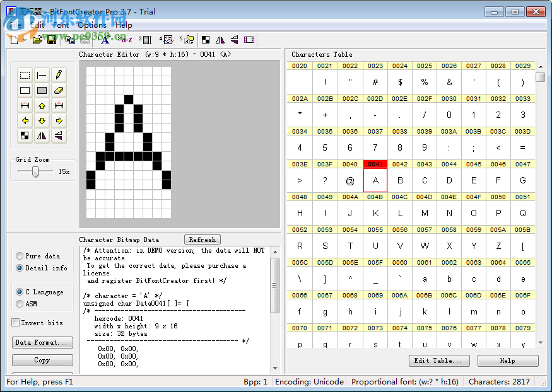Select the Pure data radio button
552x392 pixels.
pos(20,257)
